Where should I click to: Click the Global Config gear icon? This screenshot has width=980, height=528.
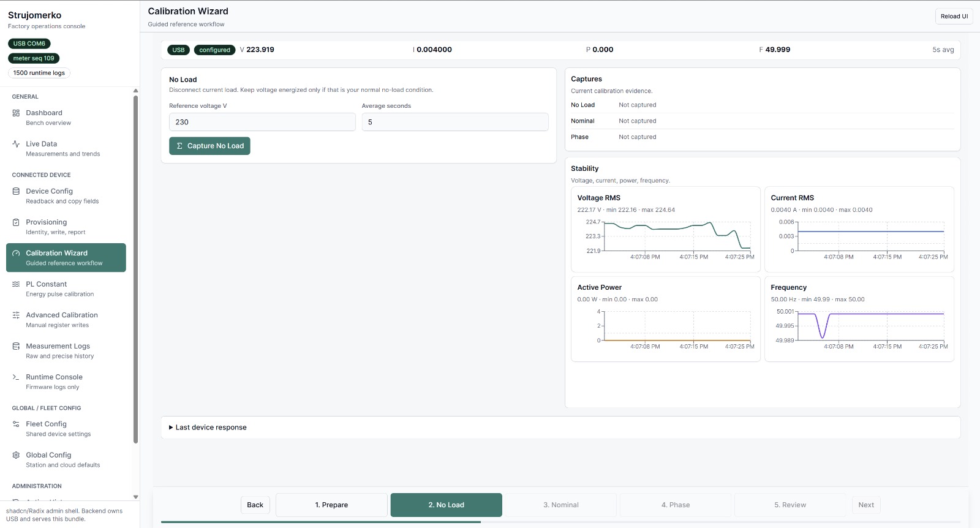tap(16, 455)
